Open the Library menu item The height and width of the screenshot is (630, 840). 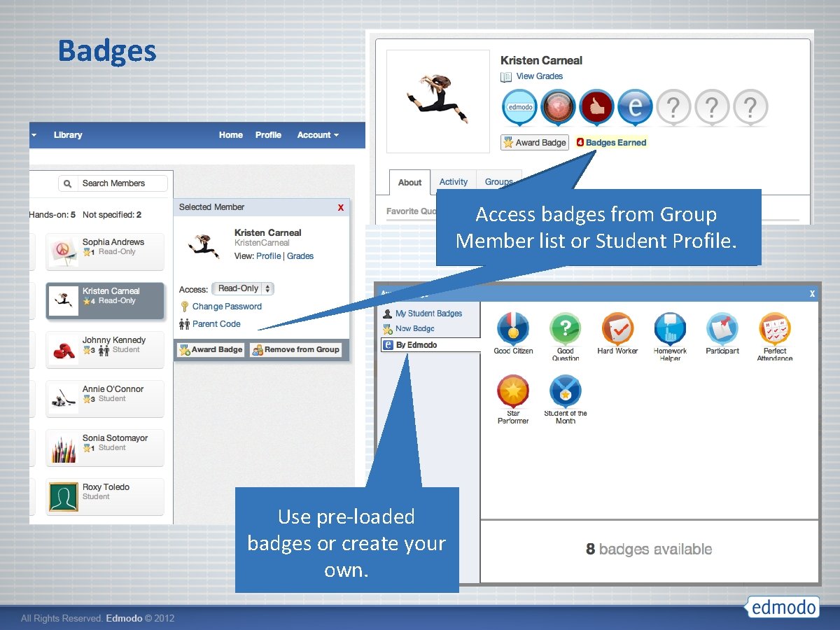tap(68, 135)
